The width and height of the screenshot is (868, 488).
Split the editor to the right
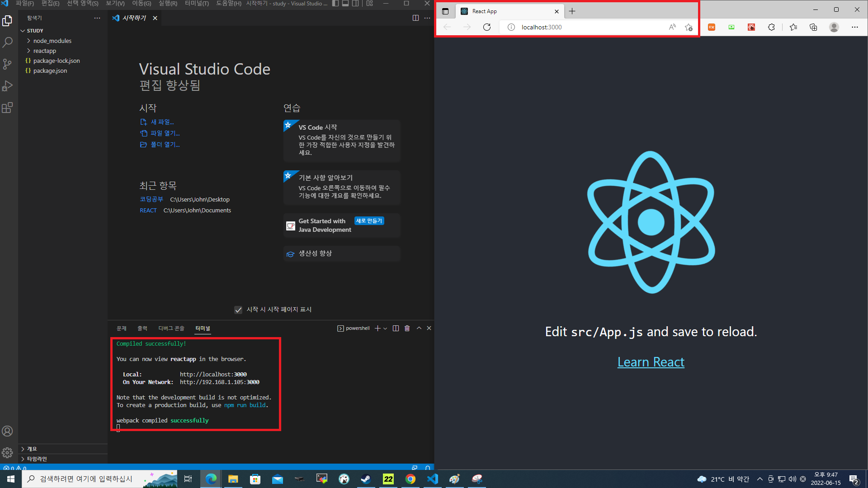(x=415, y=18)
